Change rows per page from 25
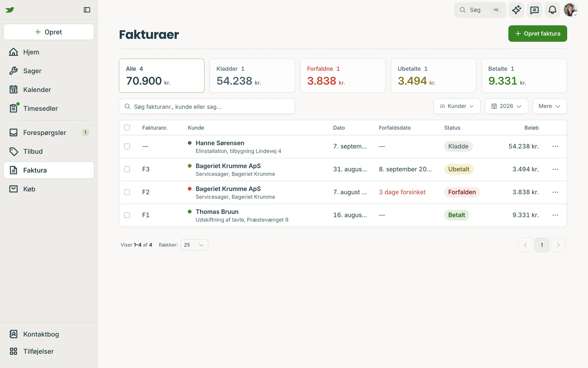 click(194, 245)
